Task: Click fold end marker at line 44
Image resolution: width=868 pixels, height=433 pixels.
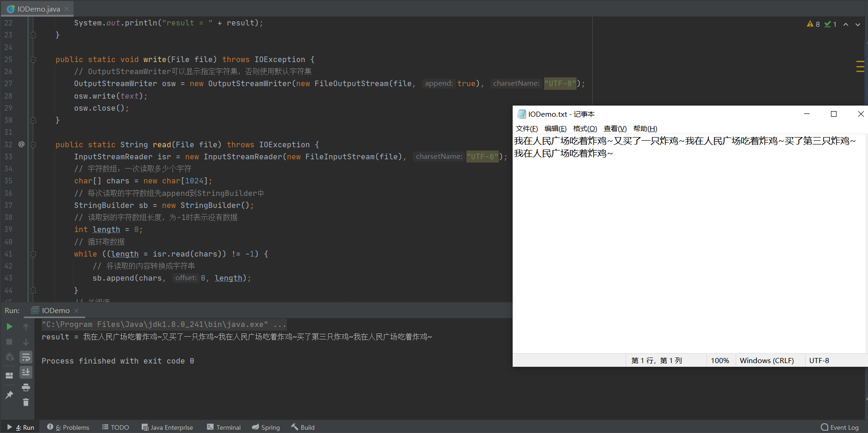Action: coord(33,290)
